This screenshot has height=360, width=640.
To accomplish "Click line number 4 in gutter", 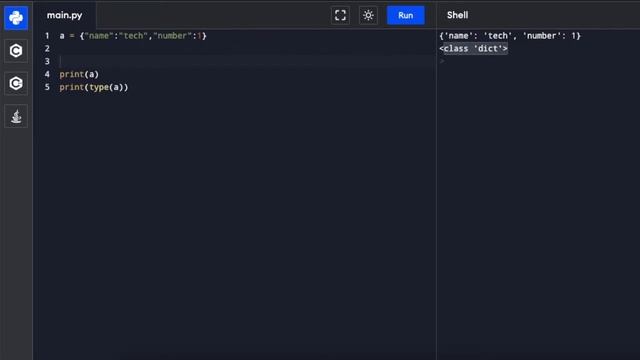I will click(47, 74).
